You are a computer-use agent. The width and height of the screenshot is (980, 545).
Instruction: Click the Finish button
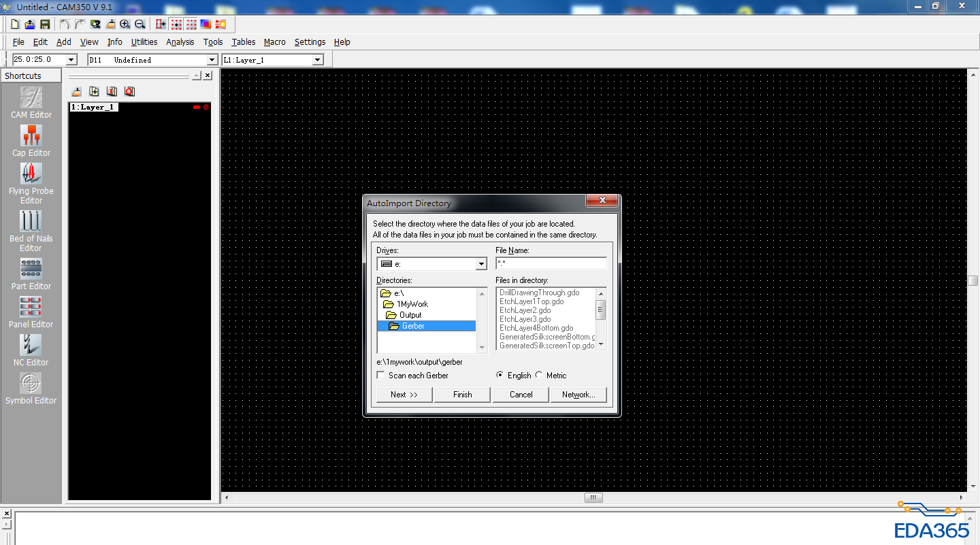click(463, 395)
